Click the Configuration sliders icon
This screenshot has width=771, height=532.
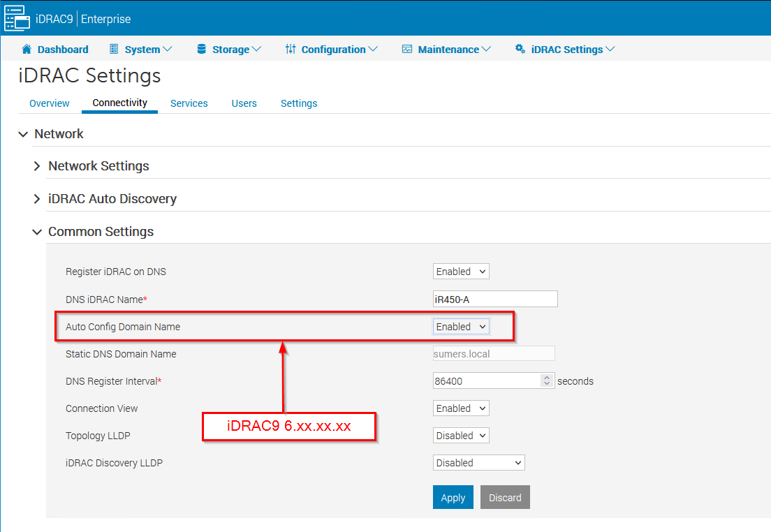tap(290, 49)
